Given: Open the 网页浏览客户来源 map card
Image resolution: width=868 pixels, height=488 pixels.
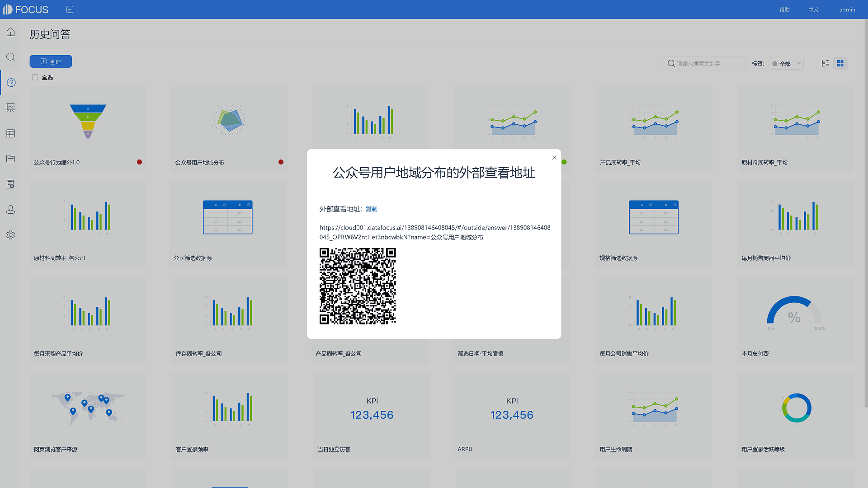Looking at the screenshot, I should pos(88,416).
